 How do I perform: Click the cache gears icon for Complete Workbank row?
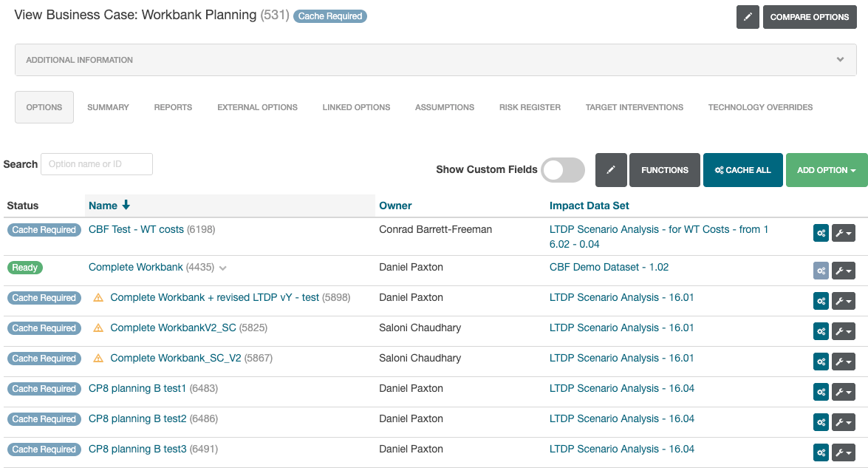821,271
